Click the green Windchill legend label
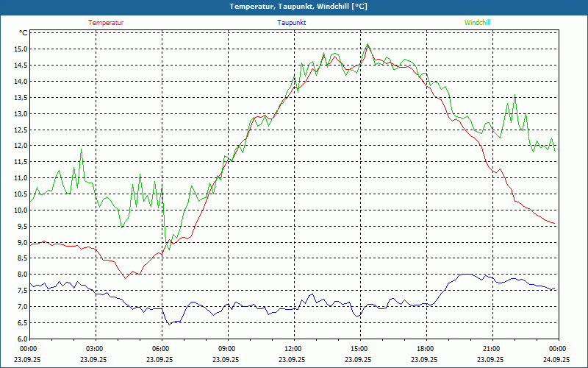This screenshot has width=588, height=368. pyautogui.click(x=478, y=23)
